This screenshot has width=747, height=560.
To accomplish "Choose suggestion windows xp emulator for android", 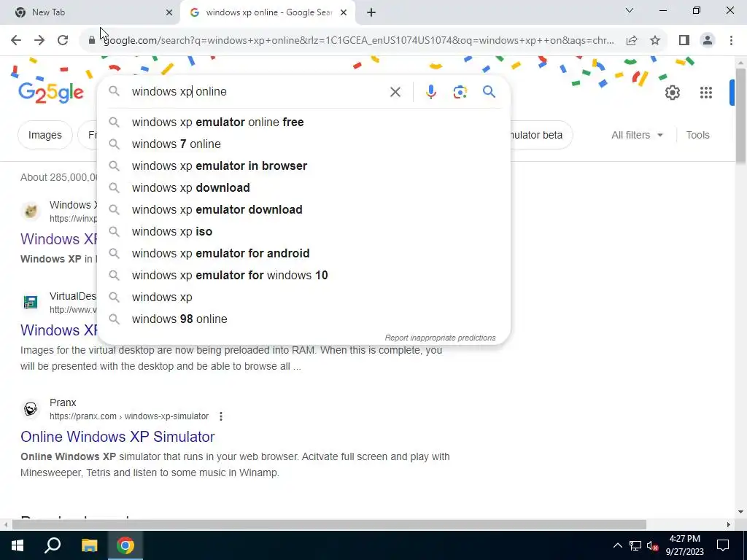I will tap(303, 254).
